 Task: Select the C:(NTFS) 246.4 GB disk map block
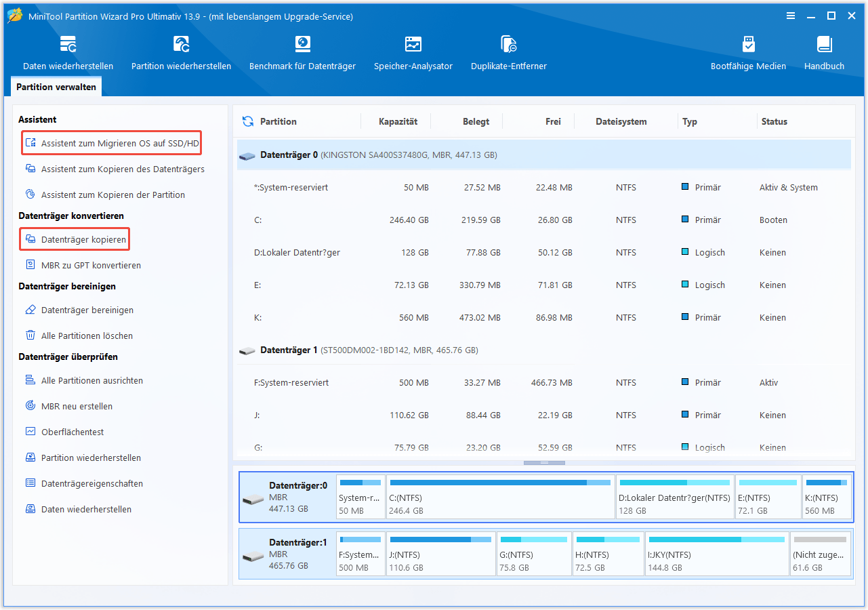click(x=501, y=497)
